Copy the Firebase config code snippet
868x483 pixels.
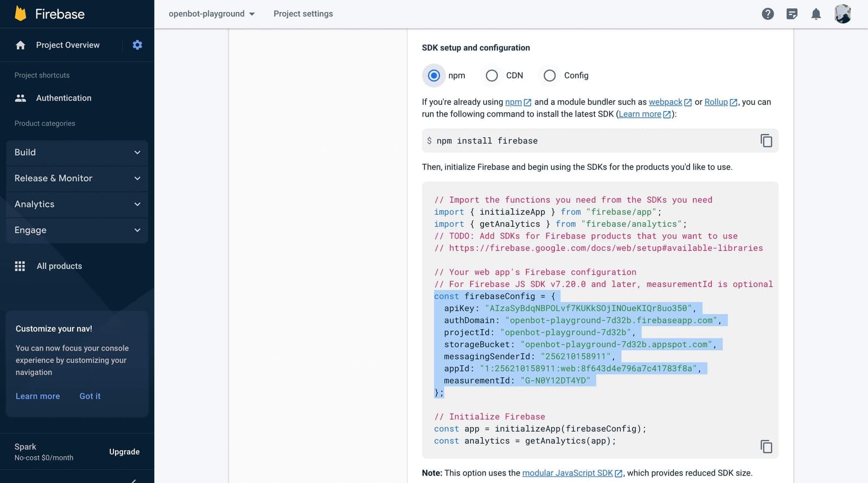coord(766,446)
